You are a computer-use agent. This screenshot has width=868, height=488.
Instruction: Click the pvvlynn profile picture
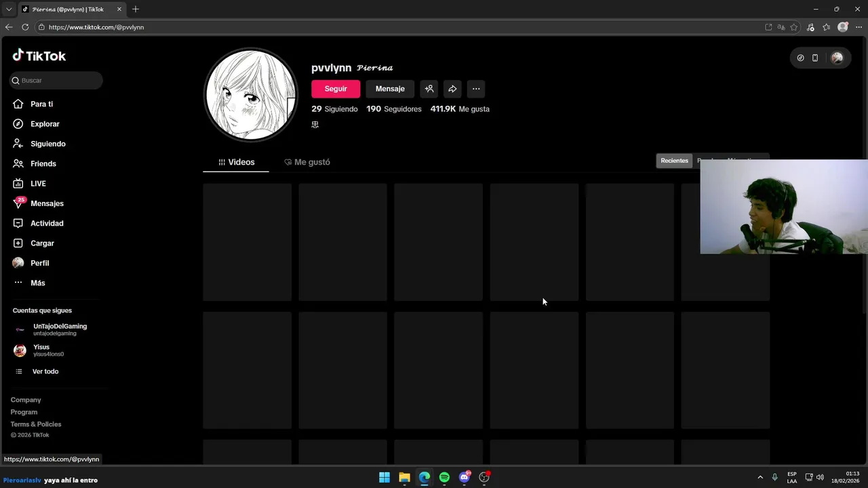[251, 95]
